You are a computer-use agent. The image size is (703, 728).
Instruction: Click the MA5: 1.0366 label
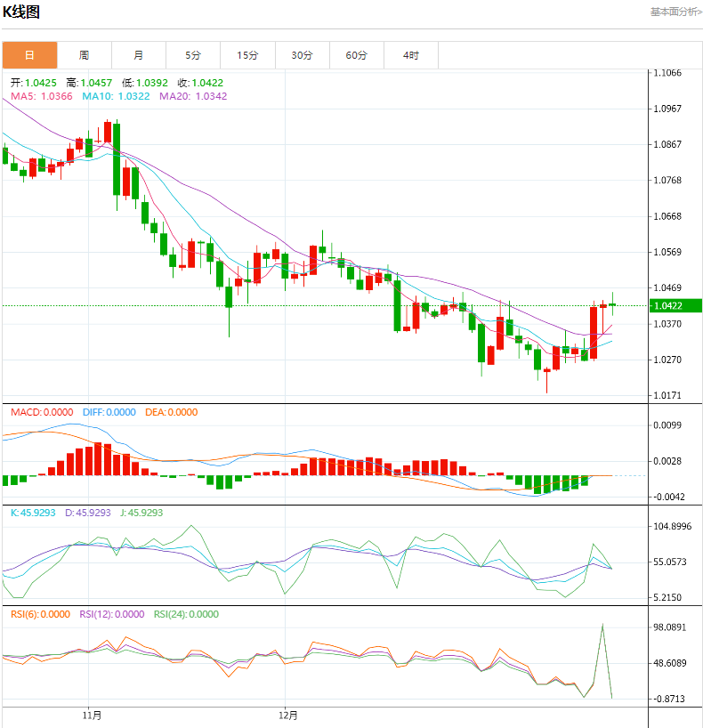[42, 96]
